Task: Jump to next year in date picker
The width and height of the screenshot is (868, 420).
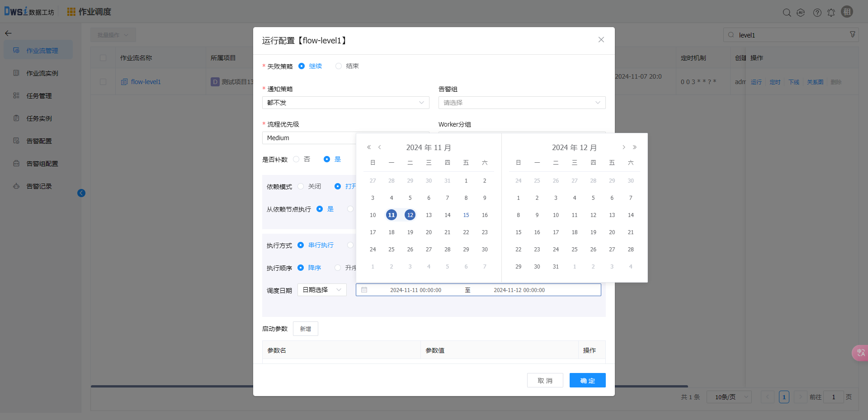Action: coord(635,147)
